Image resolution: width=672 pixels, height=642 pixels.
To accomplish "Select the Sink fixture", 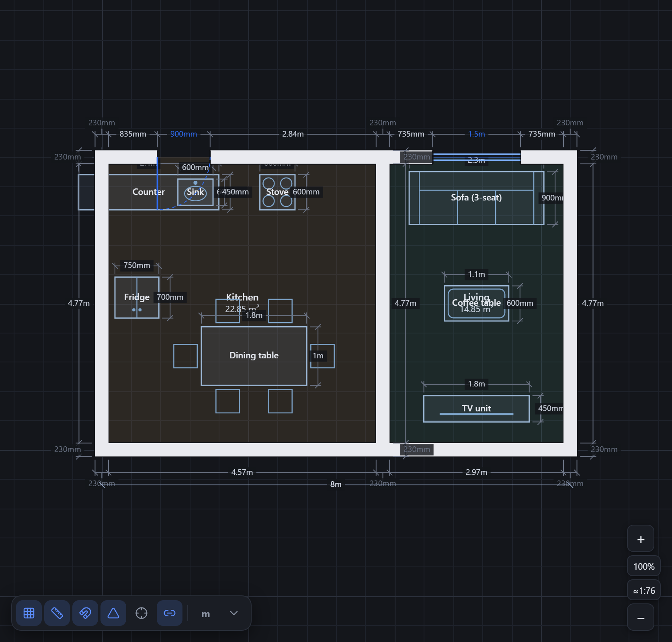I will coord(195,192).
